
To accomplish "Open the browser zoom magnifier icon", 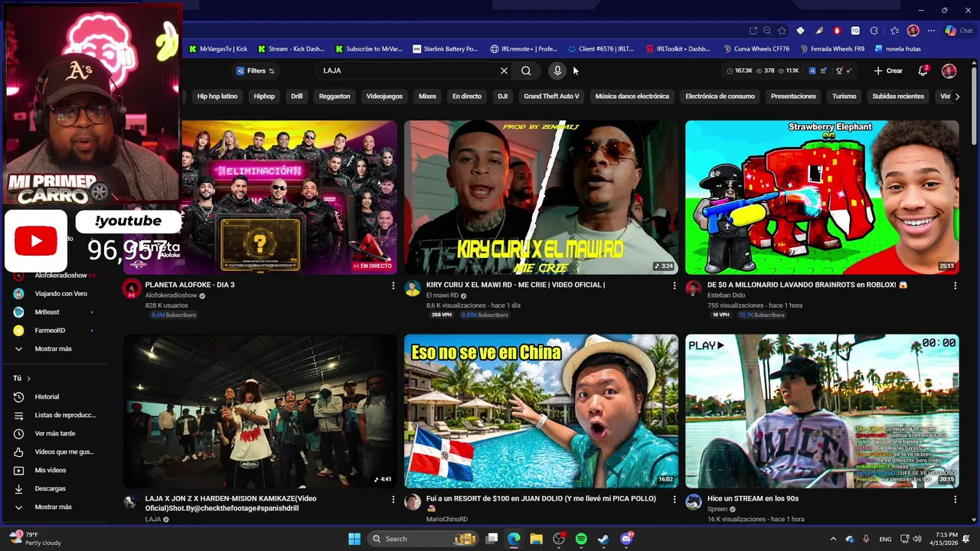I will click(x=768, y=31).
